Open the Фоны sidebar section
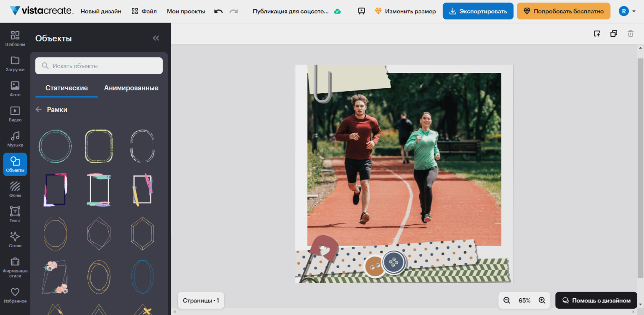Image resolution: width=644 pixels, height=315 pixels. pos(15,189)
